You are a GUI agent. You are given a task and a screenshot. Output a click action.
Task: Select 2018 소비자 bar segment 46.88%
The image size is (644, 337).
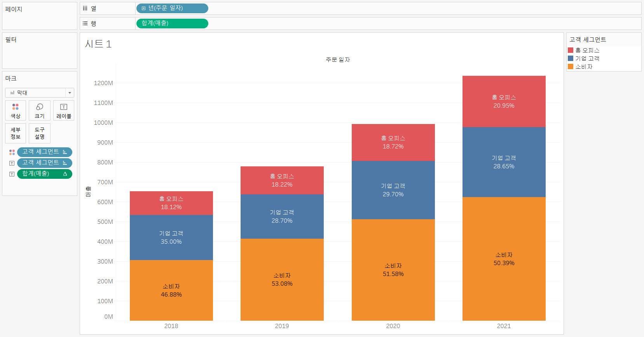(171, 290)
